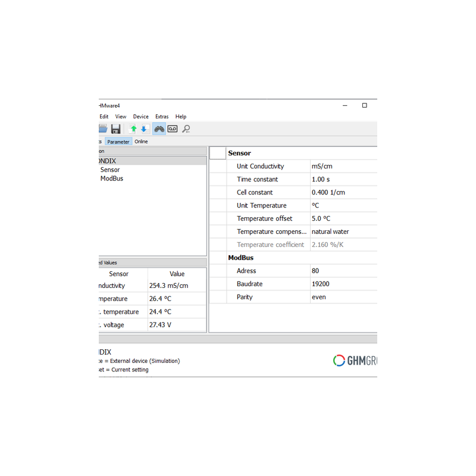The height and width of the screenshot is (476, 476).
Task: Save settings using the floppy disk icon
Action: tap(116, 129)
